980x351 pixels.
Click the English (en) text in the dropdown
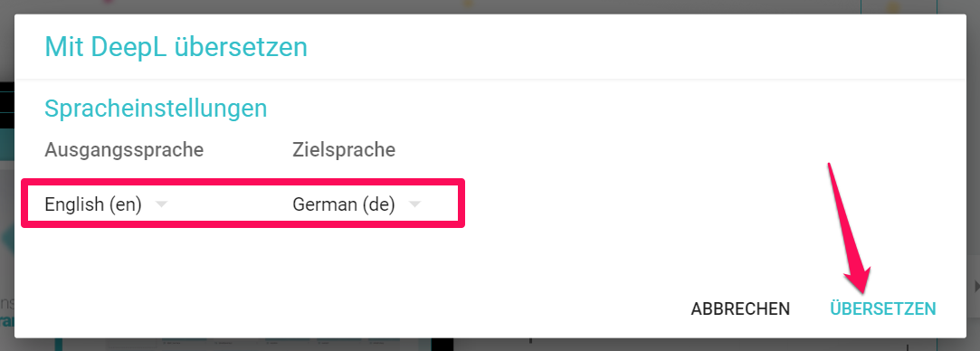point(93,204)
